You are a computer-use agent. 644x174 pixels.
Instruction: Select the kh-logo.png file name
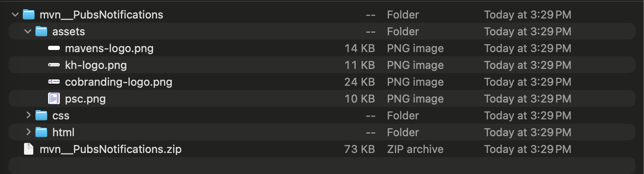(96, 65)
